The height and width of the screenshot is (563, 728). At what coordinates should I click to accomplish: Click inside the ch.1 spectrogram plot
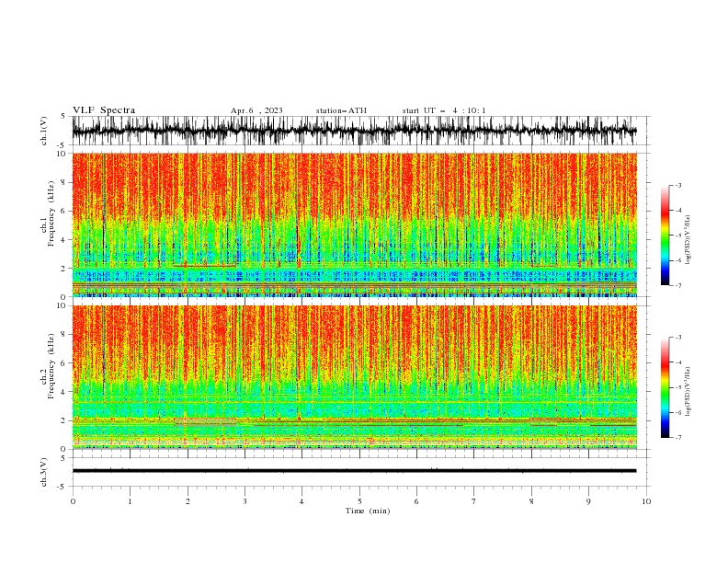[x=355, y=224]
